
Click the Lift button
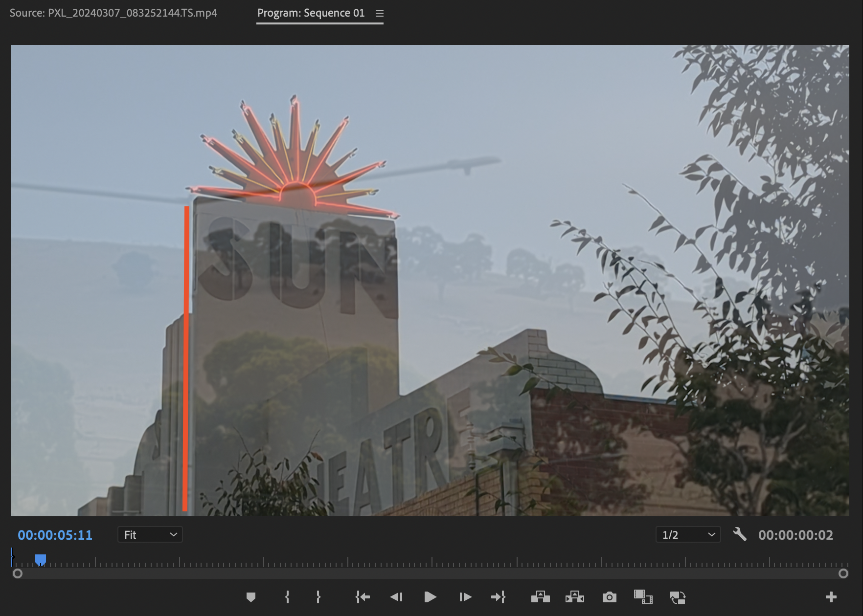(x=541, y=597)
